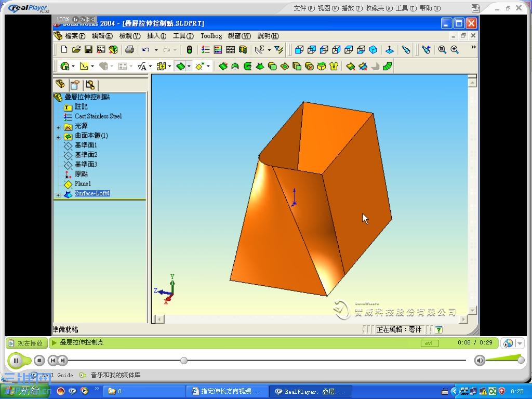Open RealPlayer 工具(T) menu
This screenshot has height=399, width=532.
(x=406, y=8)
